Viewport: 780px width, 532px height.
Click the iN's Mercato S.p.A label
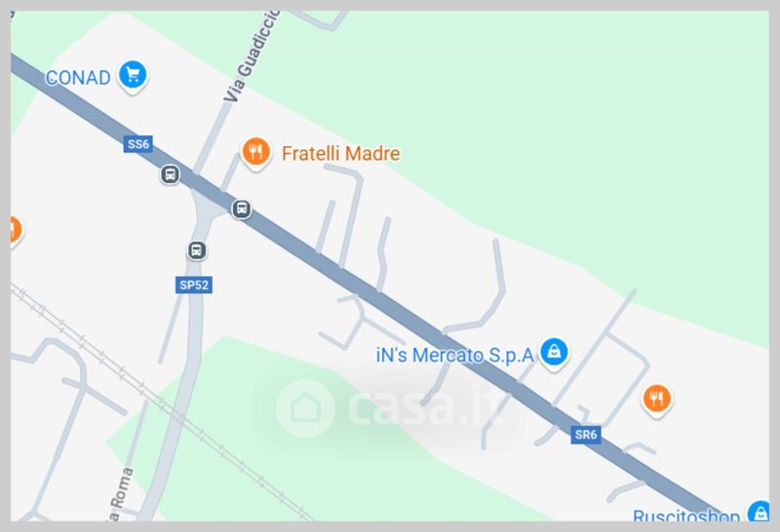(x=454, y=355)
